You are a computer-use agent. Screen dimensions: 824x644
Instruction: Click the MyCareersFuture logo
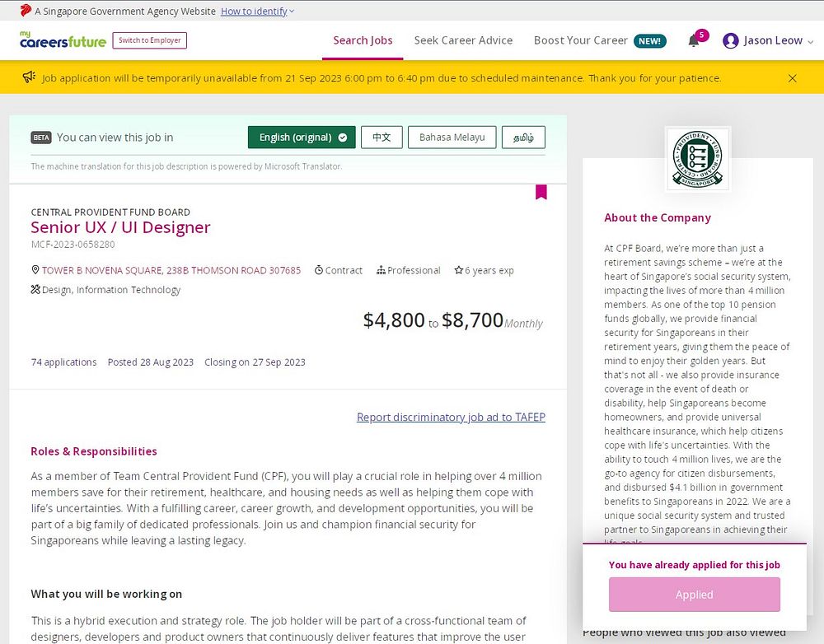click(63, 40)
